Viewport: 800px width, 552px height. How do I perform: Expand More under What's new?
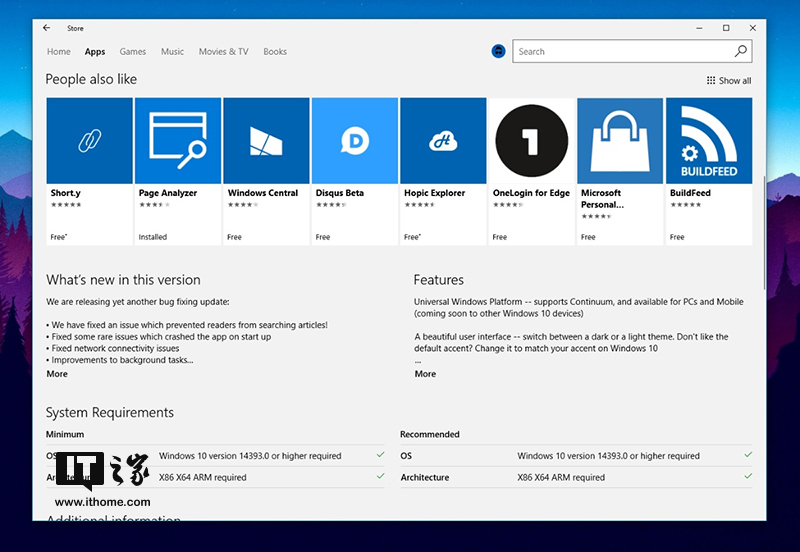pos(57,374)
